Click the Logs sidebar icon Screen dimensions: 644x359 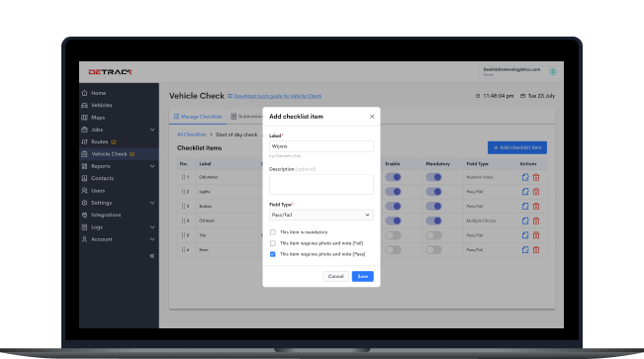tap(85, 227)
